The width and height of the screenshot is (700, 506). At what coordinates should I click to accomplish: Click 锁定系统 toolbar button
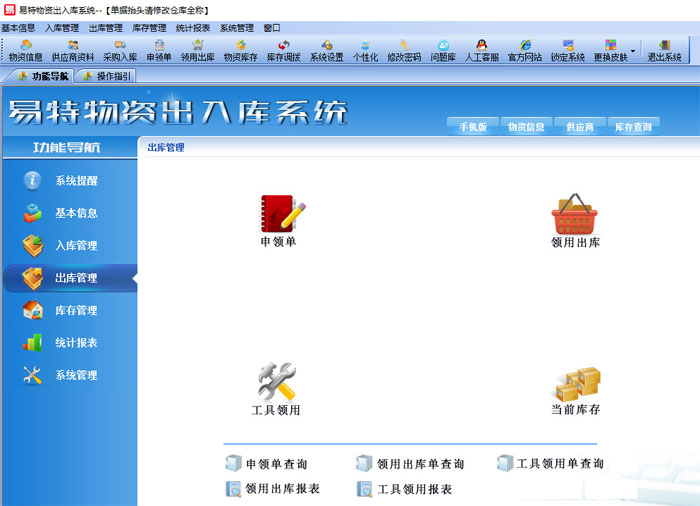567,51
